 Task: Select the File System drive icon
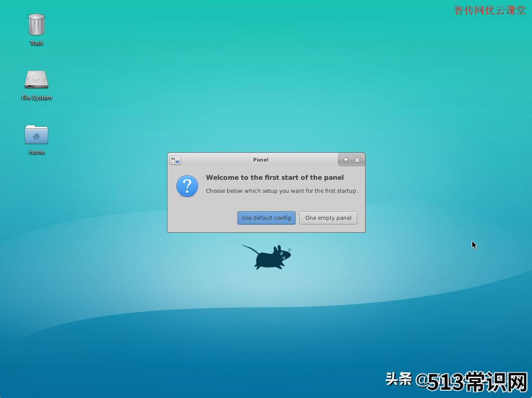click(36, 79)
